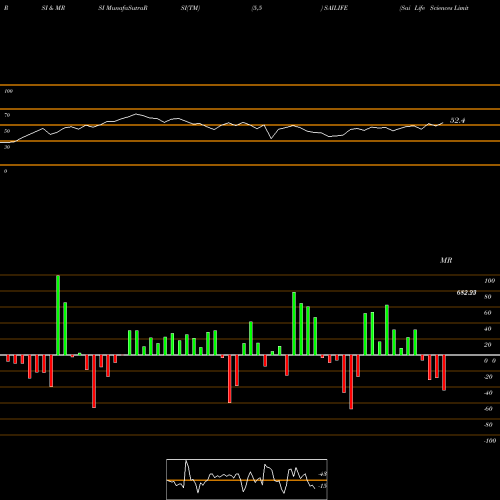Click the 70 level label on the RSI axis
500x500 pixels.
coord(7,115)
